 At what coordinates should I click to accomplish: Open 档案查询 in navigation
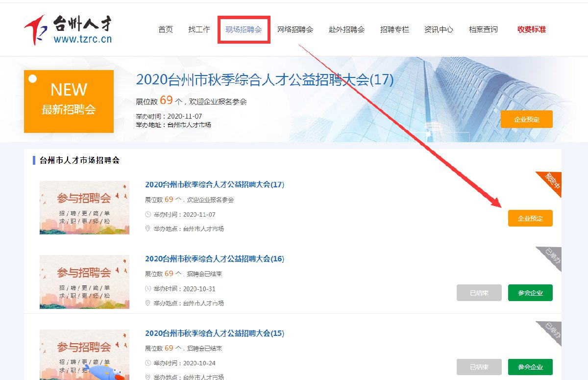(483, 29)
